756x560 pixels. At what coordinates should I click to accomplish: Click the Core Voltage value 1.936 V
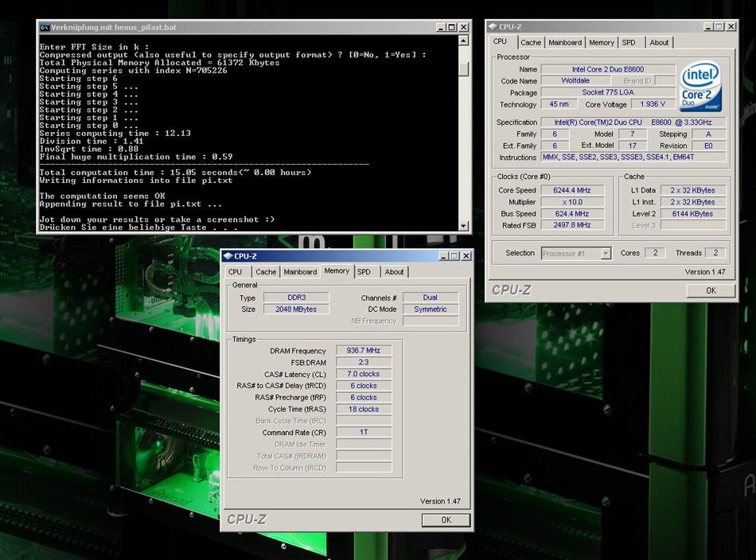coord(653,104)
